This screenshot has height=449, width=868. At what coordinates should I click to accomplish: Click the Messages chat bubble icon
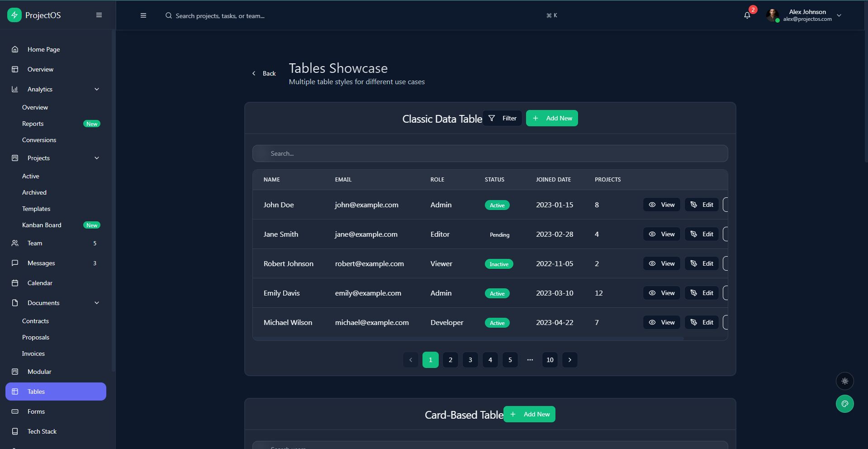(x=15, y=263)
